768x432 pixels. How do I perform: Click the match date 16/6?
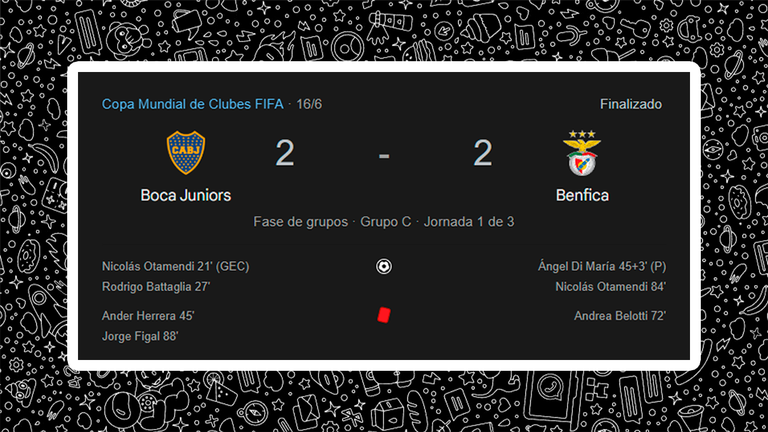click(309, 104)
